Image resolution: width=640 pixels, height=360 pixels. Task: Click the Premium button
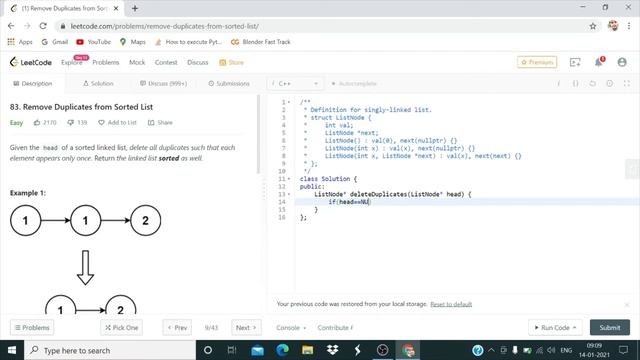pyautogui.click(x=537, y=62)
